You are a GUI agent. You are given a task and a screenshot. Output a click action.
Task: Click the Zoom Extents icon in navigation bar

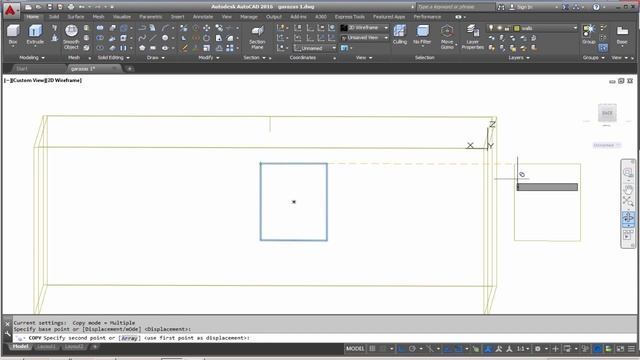628,202
